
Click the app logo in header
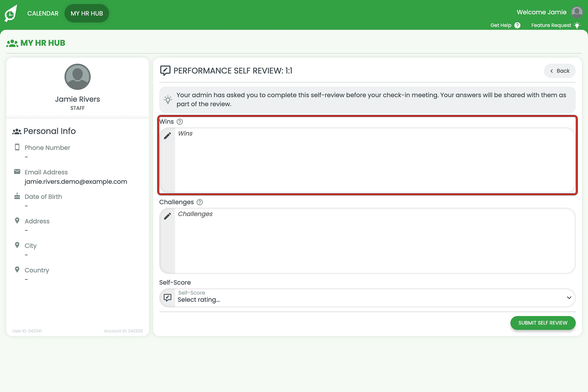[11, 13]
